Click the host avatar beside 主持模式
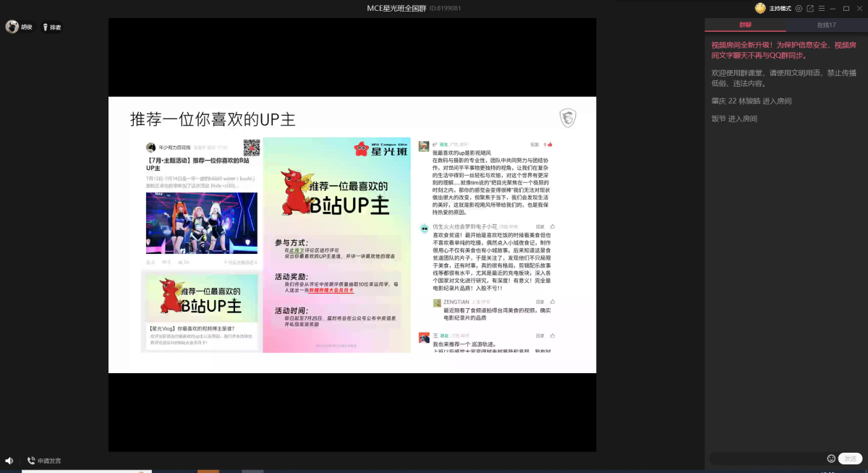The width and height of the screenshot is (868, 473). (x=760, y=8)
